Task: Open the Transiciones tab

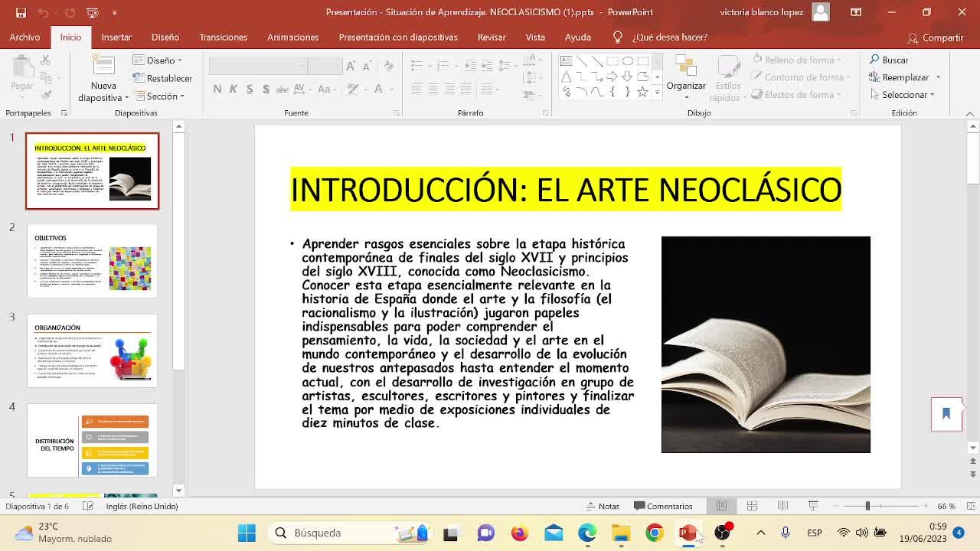Action: [x=223, y=37]
